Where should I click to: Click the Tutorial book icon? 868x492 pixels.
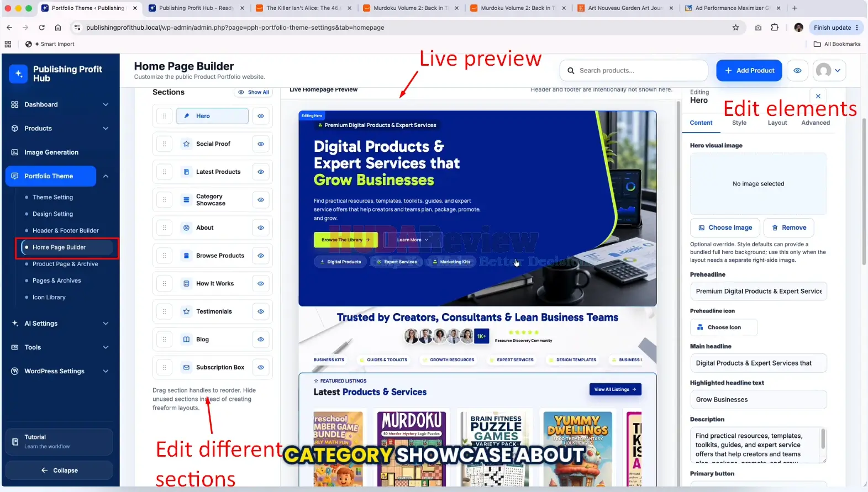(x=15, y=442)
